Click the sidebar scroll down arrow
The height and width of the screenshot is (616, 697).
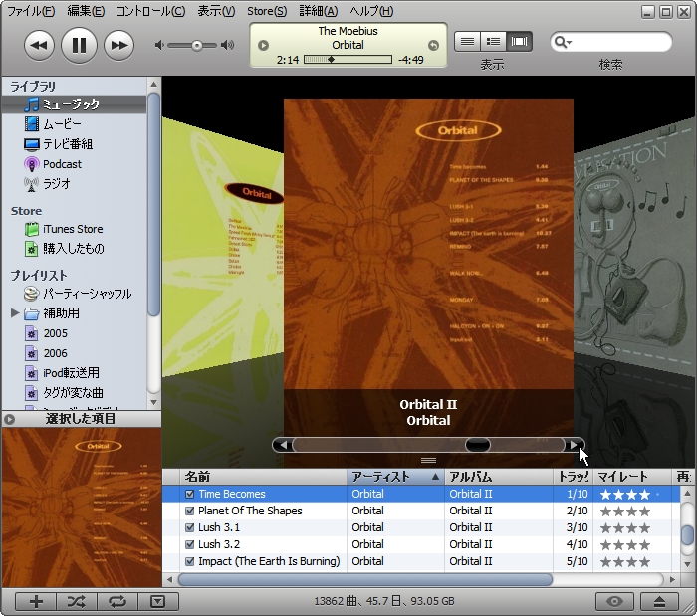point(153,402)
